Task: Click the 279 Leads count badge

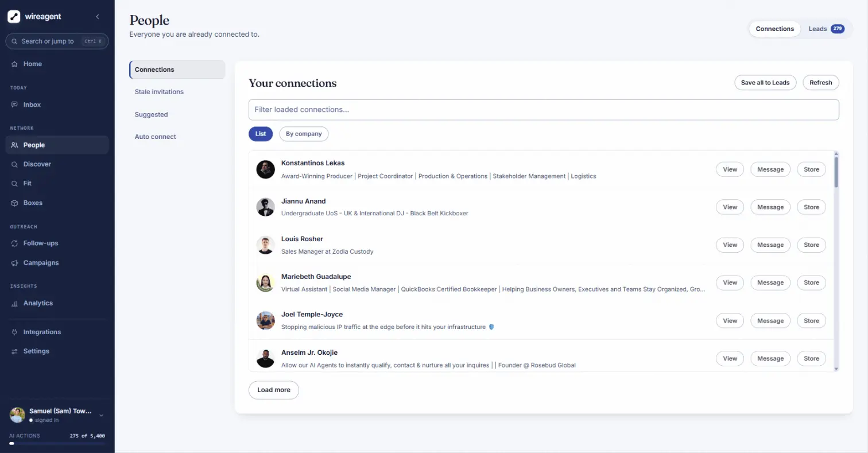Action: (837, 29)
